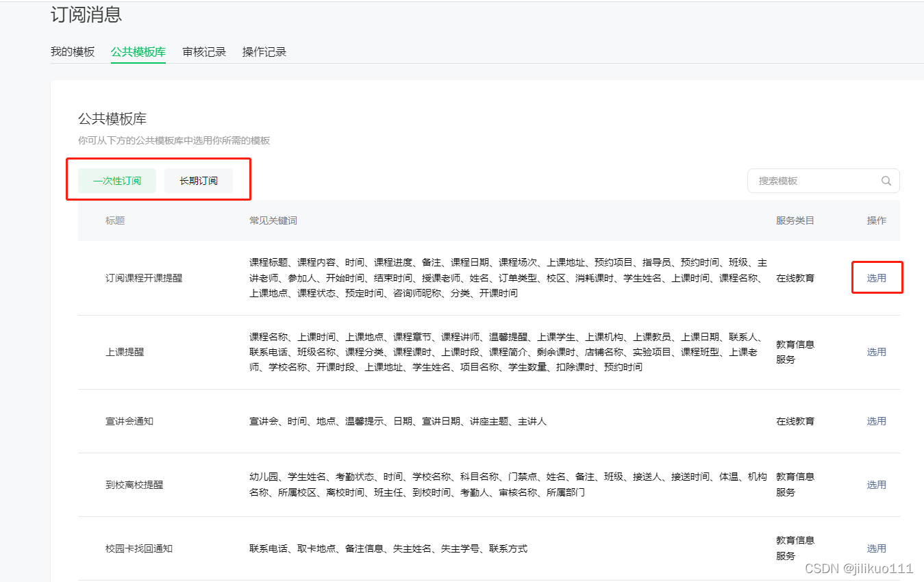Click the 在线教育 category label
Screen dimensions: 924x582
tap(795, 277)
